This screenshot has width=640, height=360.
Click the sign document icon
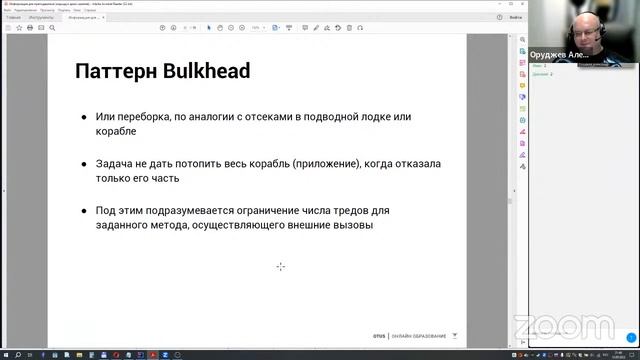pyautogui.click(x=327, y=28)
